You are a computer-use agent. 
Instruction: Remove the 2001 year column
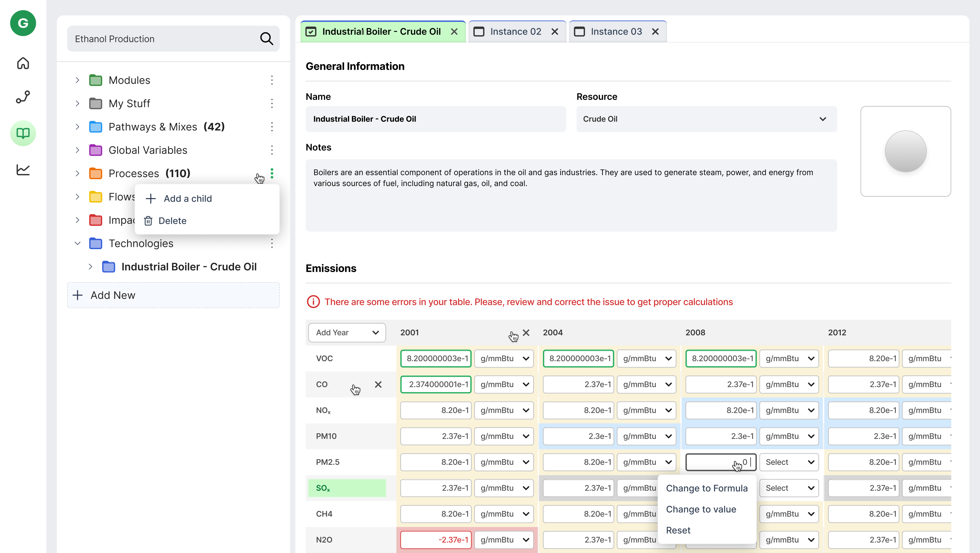click(x=526, y=333)
